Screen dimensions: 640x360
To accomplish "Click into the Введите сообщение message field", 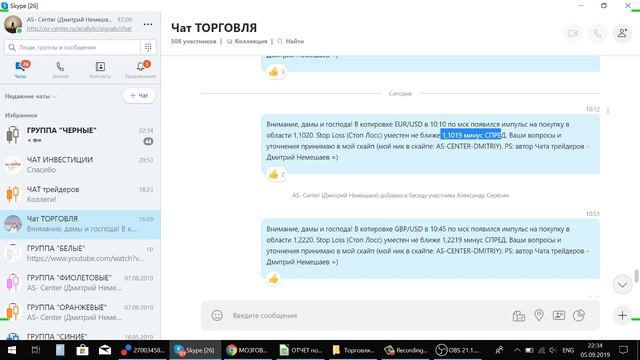I will (x=367, y=316).
